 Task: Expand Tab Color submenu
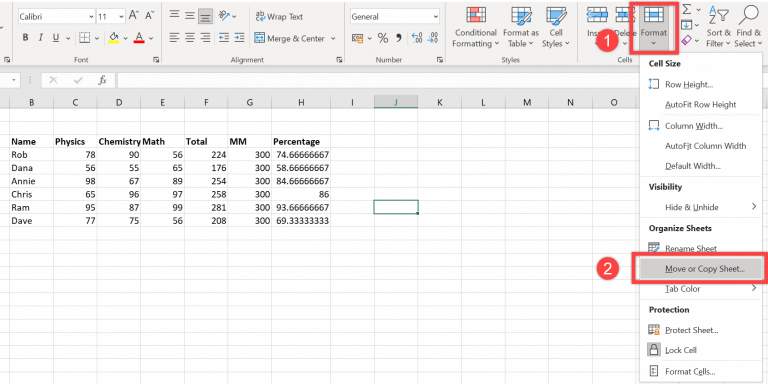point(700,288)
